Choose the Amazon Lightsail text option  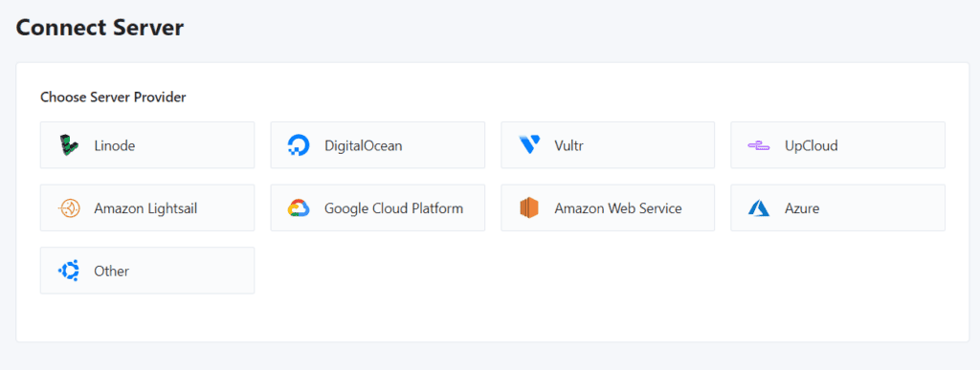[145, 208]
